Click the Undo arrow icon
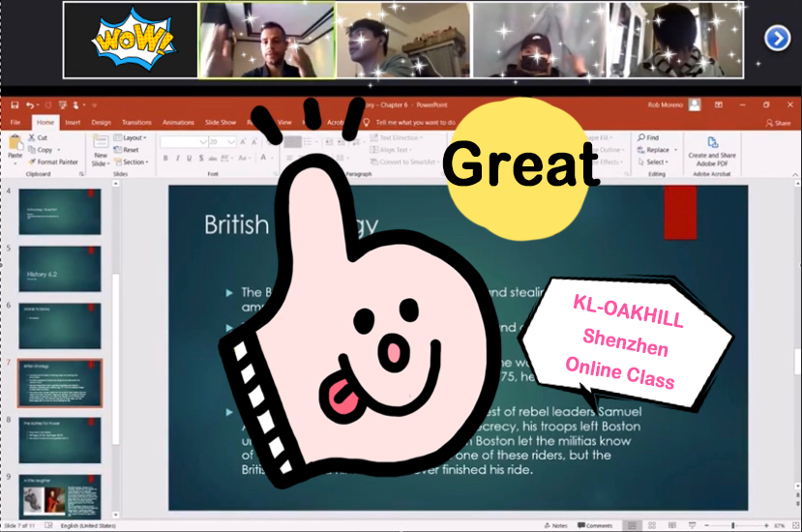 coord(30,105)
